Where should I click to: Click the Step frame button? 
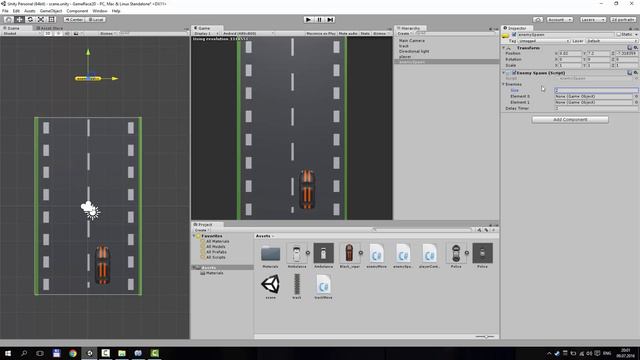pos(330,20)
